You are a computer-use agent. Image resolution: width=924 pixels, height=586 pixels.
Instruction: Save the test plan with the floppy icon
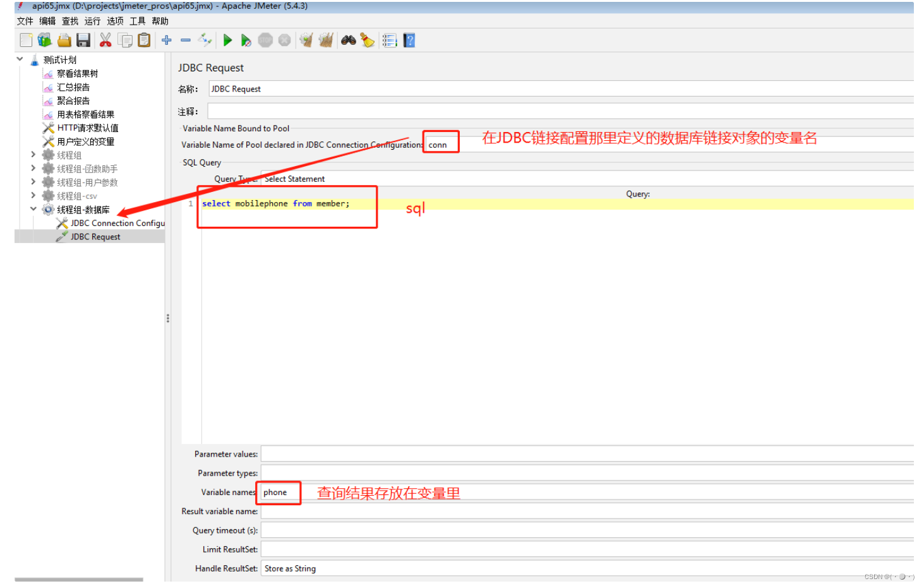[x=83, y=40]
